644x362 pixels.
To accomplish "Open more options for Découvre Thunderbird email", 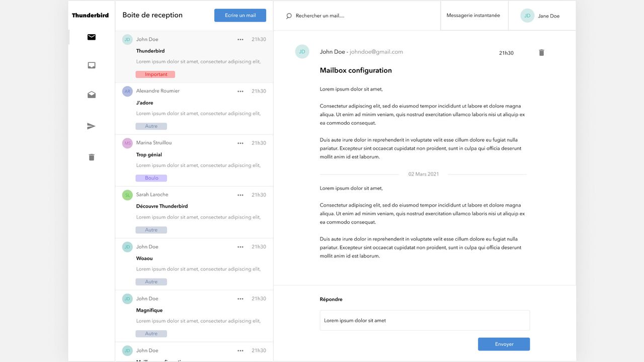I will click(240, 195).
